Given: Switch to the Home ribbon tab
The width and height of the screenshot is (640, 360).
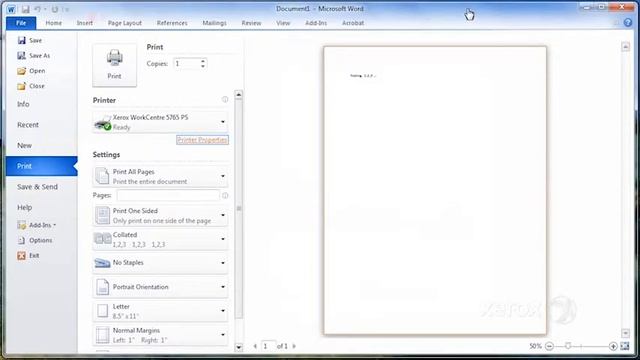Looking at the screenshot, I should 53,23.
